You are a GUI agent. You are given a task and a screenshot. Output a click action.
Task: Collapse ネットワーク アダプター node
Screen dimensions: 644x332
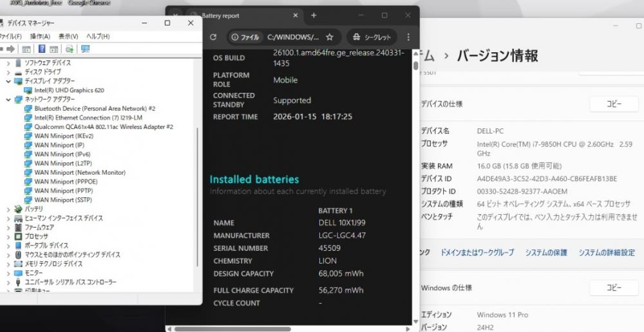tap(8, 99)
